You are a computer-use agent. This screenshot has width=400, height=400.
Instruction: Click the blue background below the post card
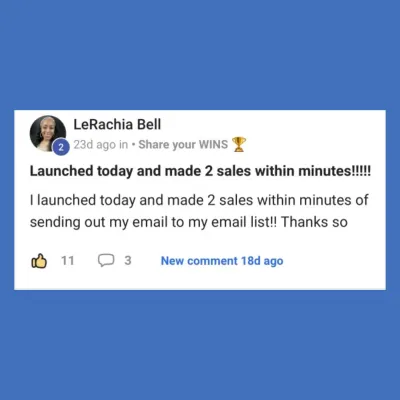(x=200, y=345)
